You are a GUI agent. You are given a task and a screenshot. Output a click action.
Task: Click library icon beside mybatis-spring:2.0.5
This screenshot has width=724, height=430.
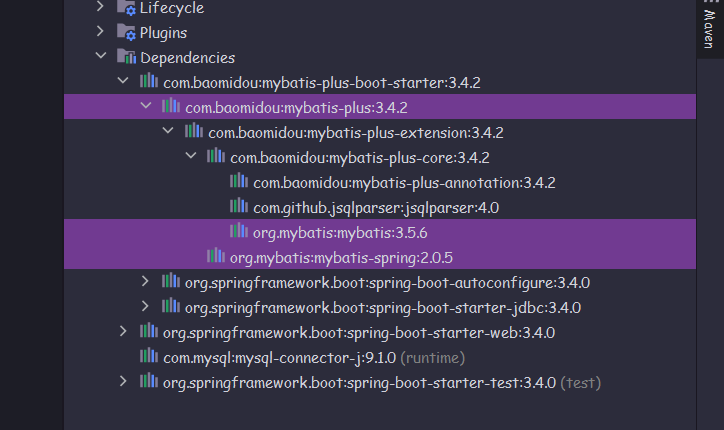point(215,257)
